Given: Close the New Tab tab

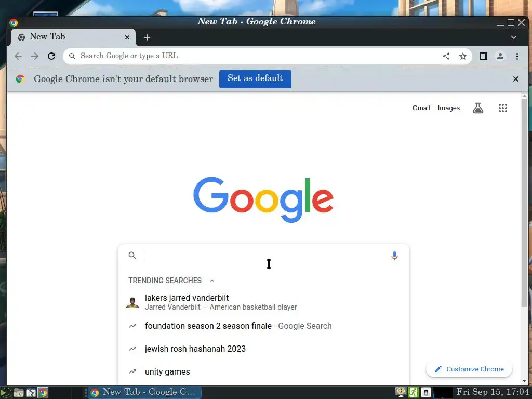Looking at the screenshot, I should pos(127,37).
